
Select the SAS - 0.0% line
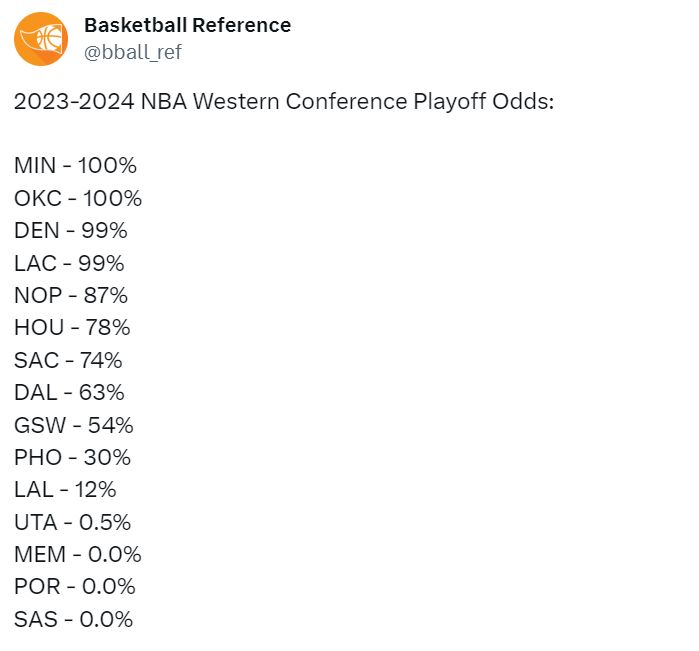pyautogui.click(x=74, y=619)
